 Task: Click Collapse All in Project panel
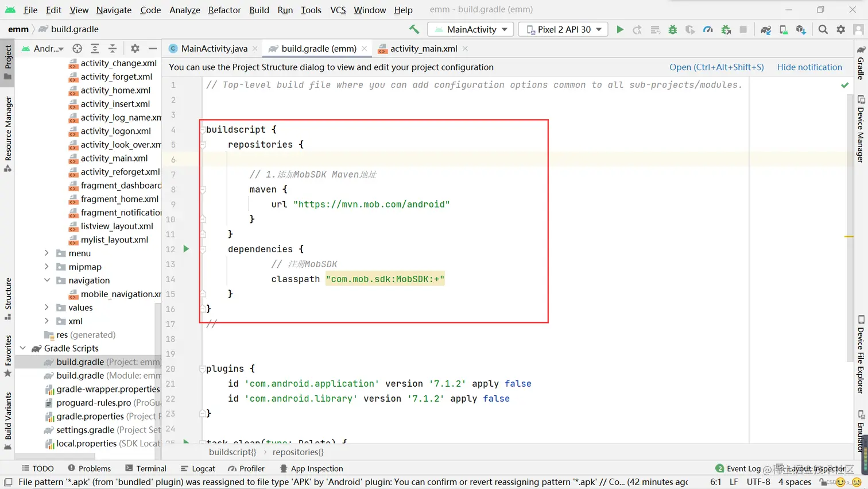[113, 49]
